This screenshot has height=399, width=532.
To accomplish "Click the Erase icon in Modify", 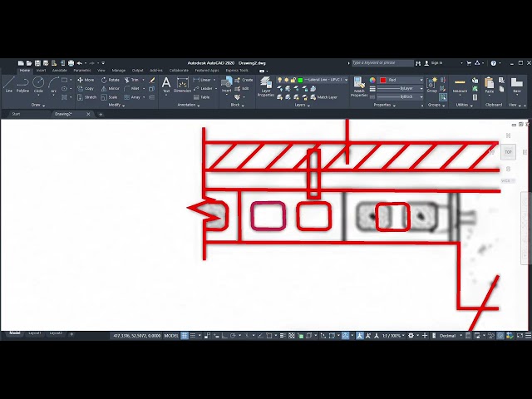I will [152, 80].
